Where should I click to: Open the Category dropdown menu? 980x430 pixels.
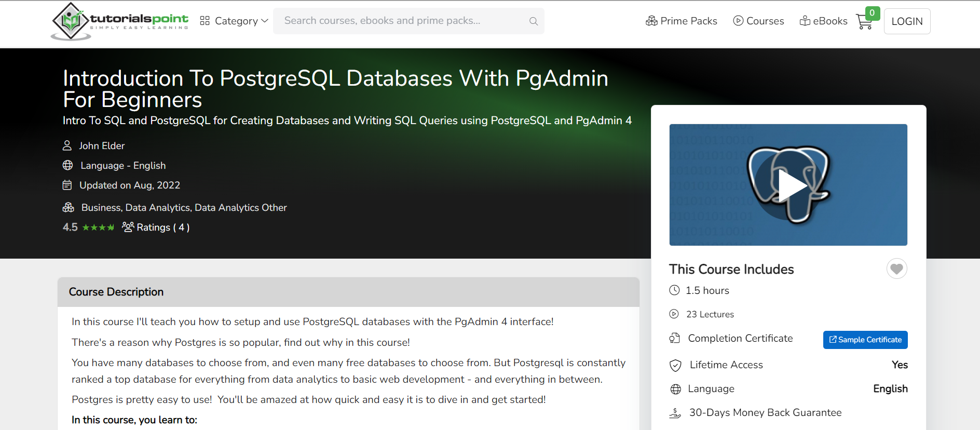click(234, 21)
